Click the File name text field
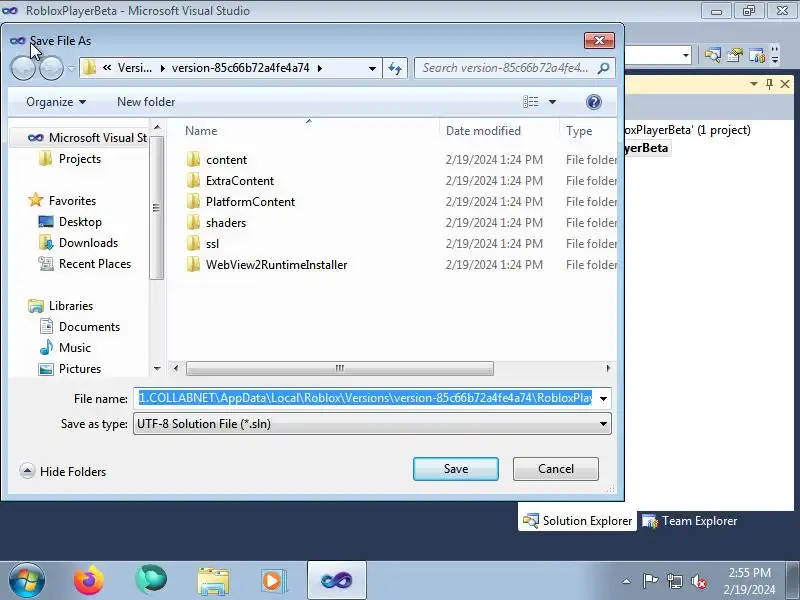Image resolution: width=800 pixels, height=600 pixels. click(x=364, y=398)
